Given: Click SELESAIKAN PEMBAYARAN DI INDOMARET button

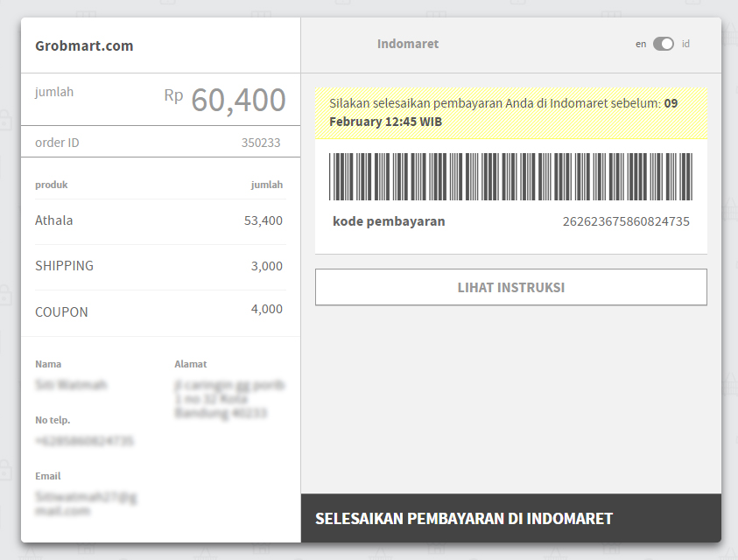Looking at the screenshot, I should coord(510,518).
